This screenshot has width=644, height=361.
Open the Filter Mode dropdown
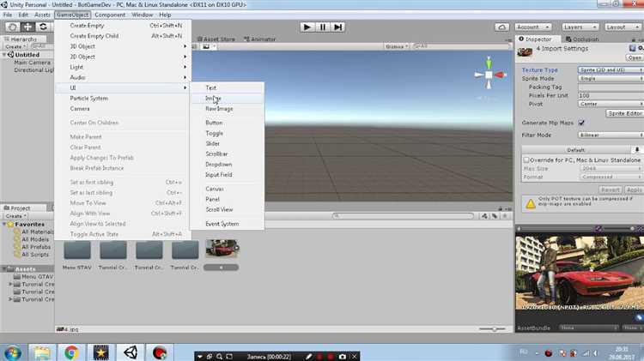[x=611, y=135]
